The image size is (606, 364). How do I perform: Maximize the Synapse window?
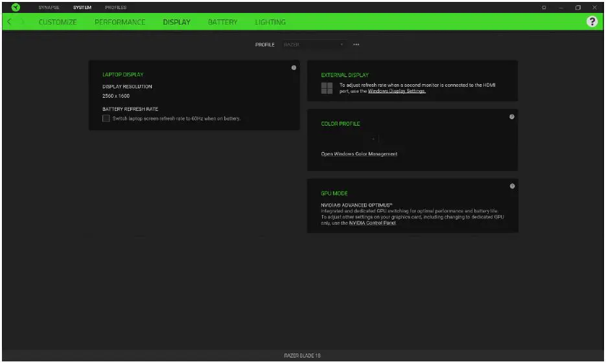tap(577, 7)
